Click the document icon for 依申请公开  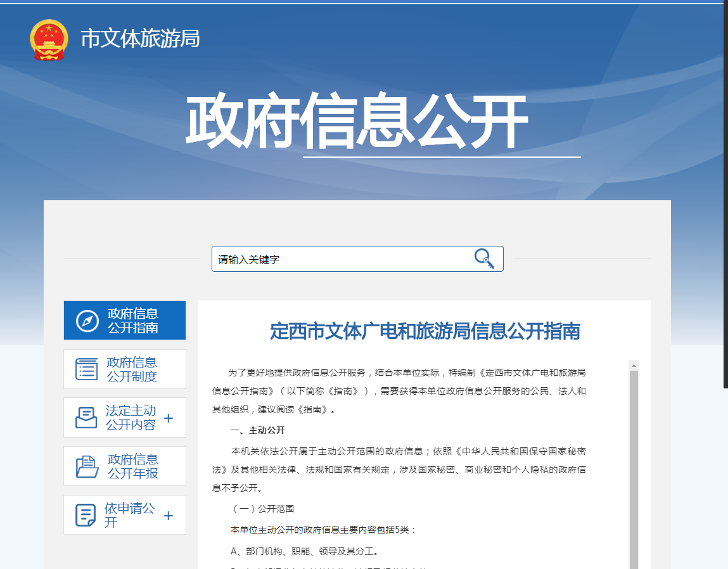point(86,515)
